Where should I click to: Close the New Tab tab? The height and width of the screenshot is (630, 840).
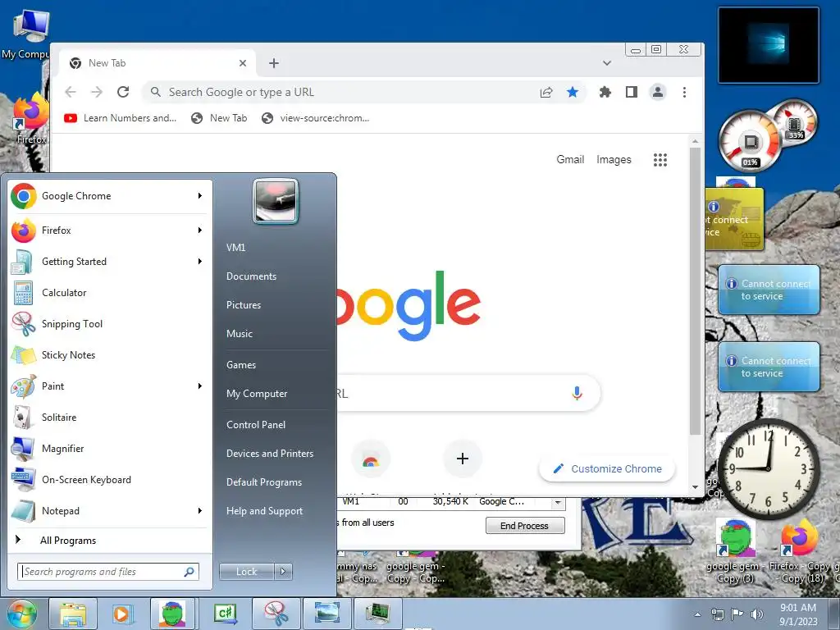click(243, 63)
